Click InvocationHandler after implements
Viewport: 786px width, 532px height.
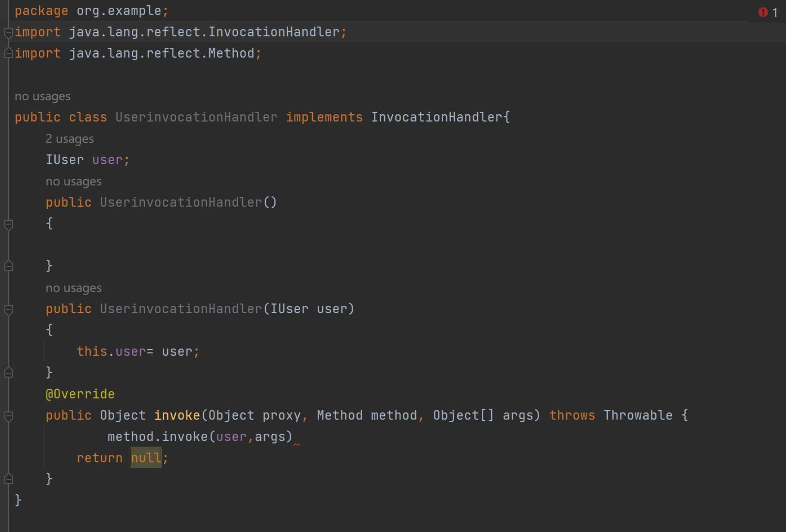pyautogui.click(x=437, y=117)
